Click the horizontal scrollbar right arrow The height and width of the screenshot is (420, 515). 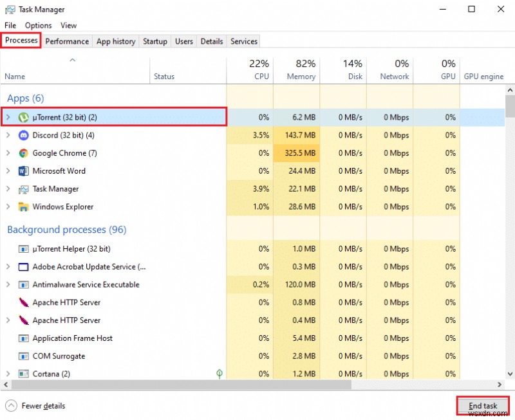point(500,384)
